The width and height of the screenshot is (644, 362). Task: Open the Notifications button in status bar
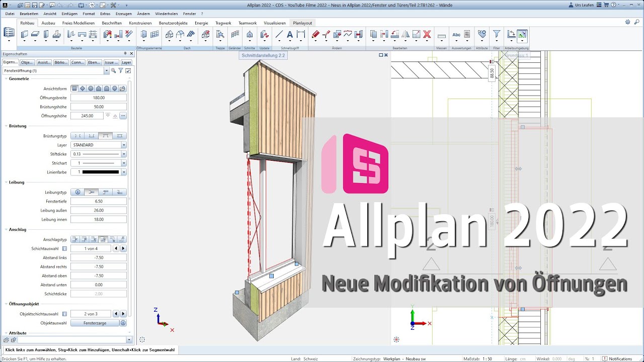pyautogui.click(x=617, y=359)
